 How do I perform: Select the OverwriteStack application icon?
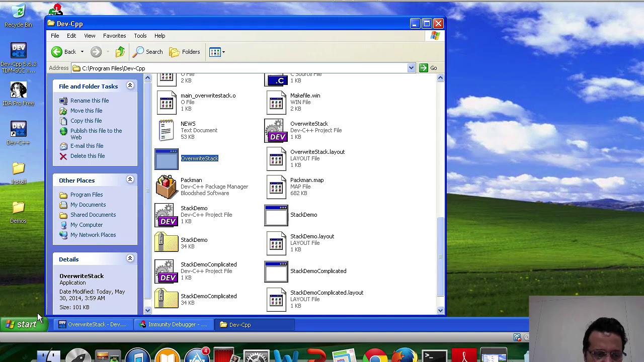pyautogui.click(x=167, y=159)
